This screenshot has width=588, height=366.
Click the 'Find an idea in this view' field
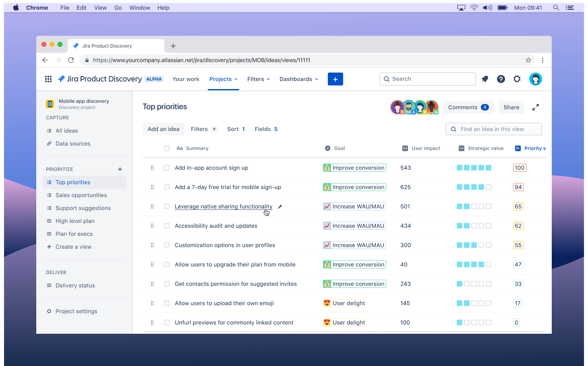tap(494, 129)
